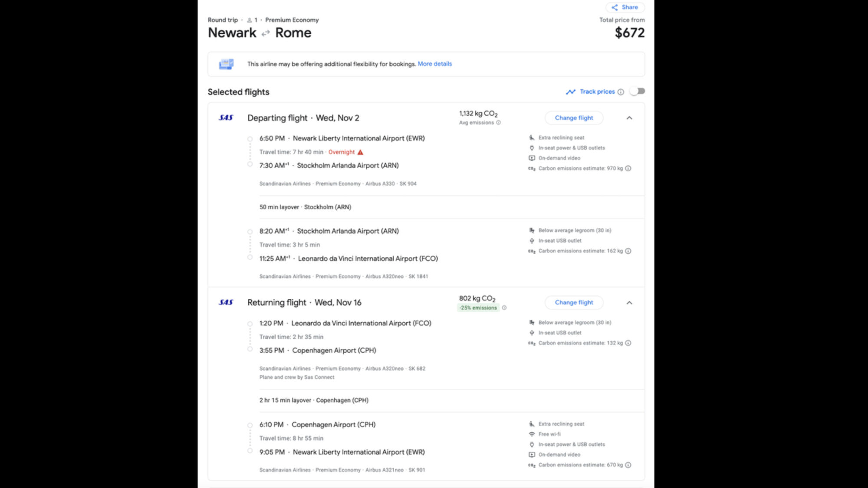Enable the Track prices toggle
The image size is (868, 488).
[x=638, y=91]
